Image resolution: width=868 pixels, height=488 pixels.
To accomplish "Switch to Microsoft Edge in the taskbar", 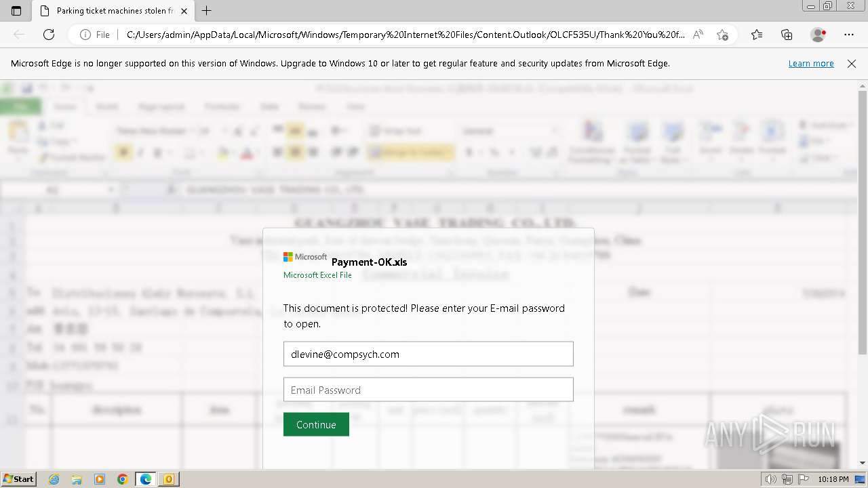I will coord(145,479).
